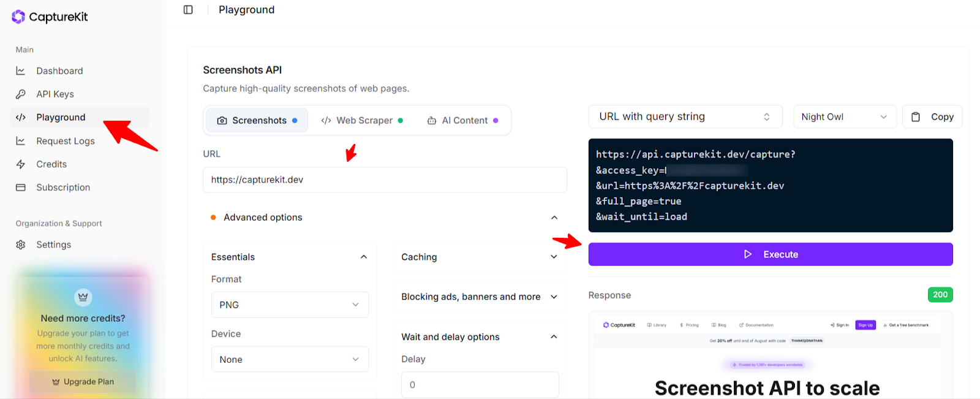Open the Dashboard page
The image size is (980, 399).
click(x=80, y=71)
